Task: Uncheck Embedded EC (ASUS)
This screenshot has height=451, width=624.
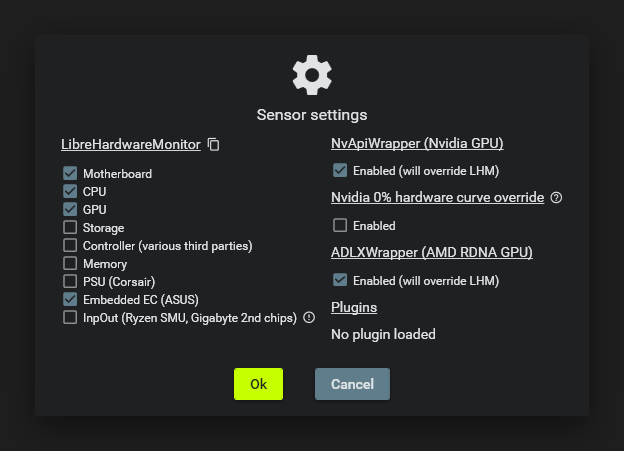Action: pyautogui.click(x=70, y=299)
